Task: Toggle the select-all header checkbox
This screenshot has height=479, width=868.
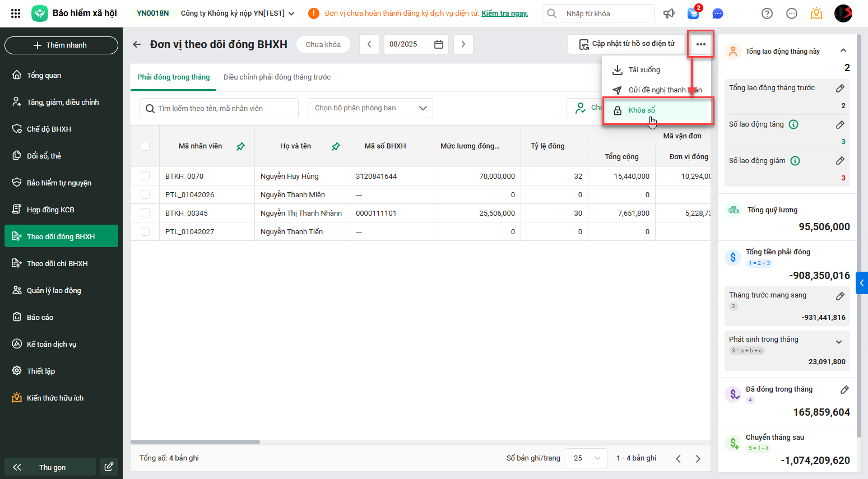Action: coord(145,146)
